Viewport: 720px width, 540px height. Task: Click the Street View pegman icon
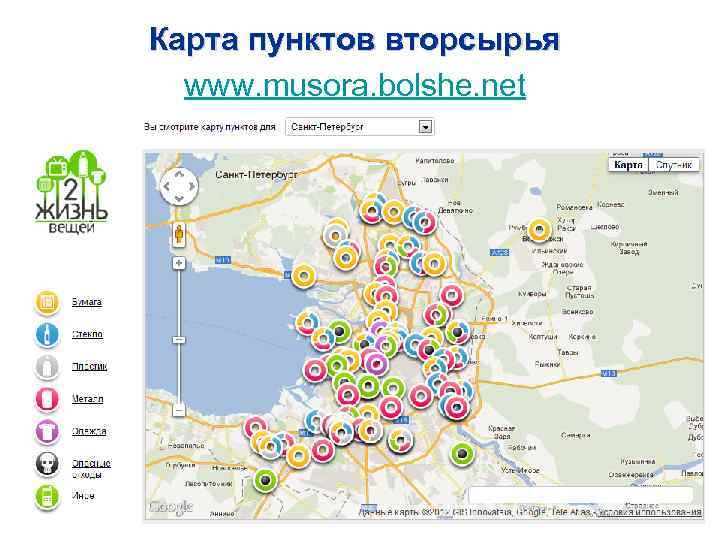pyautogui.click(x=179, y=235)
